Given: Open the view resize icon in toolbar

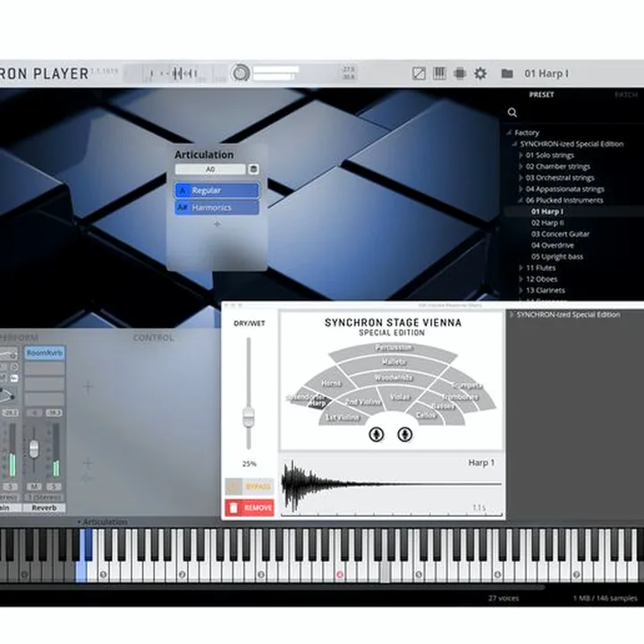Looking at the screenshot, I should [419, 73].
